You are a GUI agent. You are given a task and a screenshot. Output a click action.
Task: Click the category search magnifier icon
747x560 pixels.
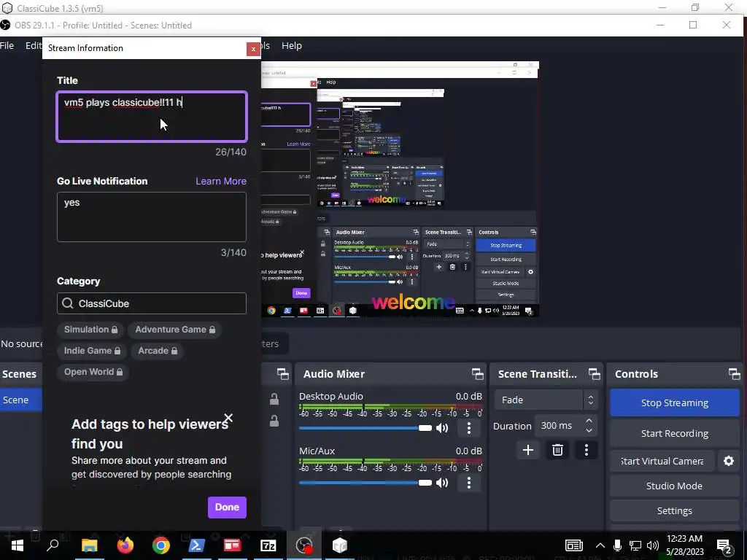click(x=68, y=303)
